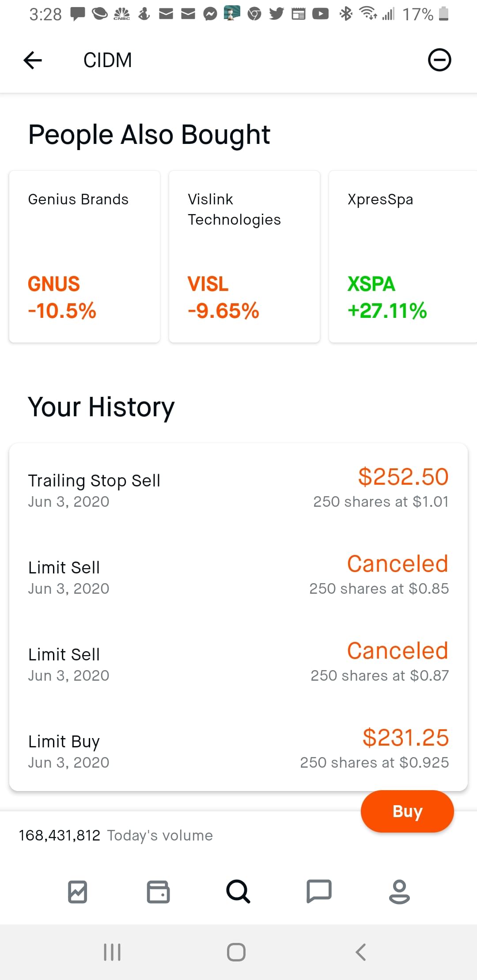The image size is (477, 980).
Task: Open Genius Brands GNUS card
Action: 85,256
